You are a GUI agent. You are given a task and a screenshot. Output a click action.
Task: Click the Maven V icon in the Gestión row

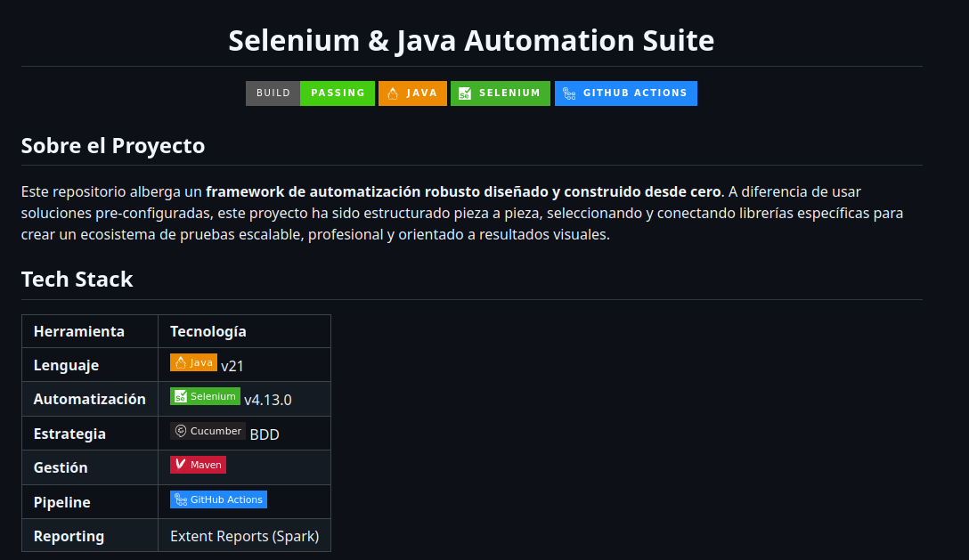coord(179,464)
